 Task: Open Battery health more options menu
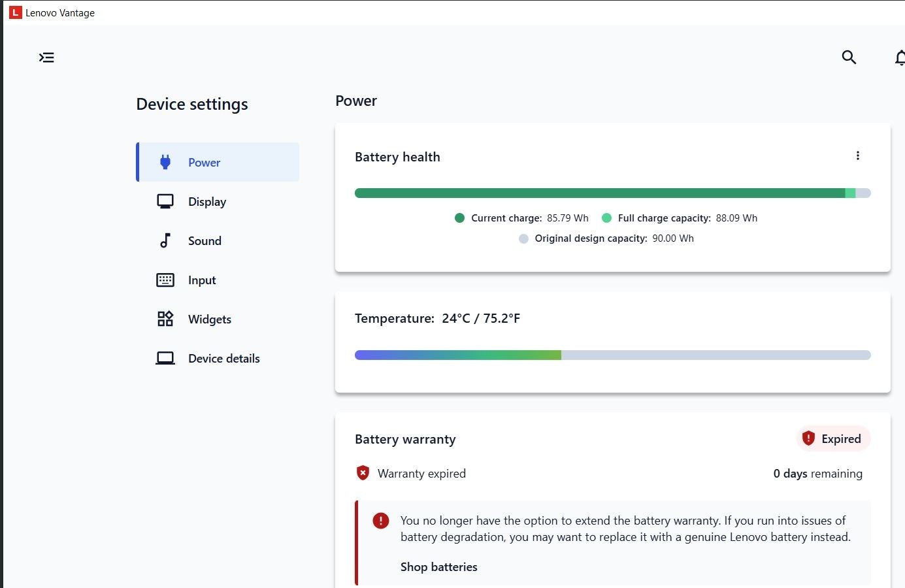(x=858, y=155)
